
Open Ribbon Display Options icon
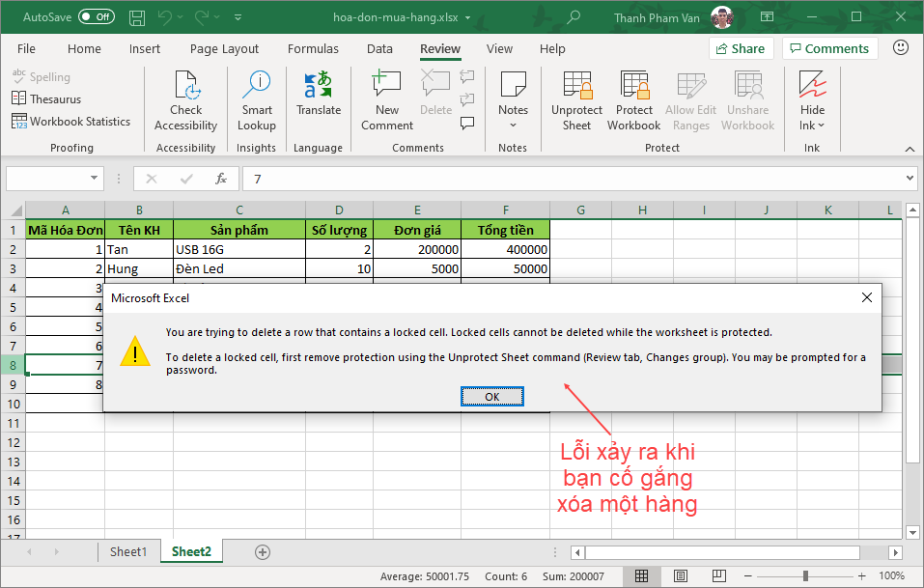click(x=767, y=17)
